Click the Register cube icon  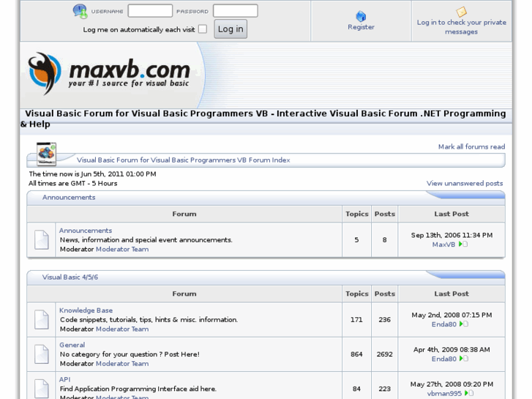(x=361, y=16)
